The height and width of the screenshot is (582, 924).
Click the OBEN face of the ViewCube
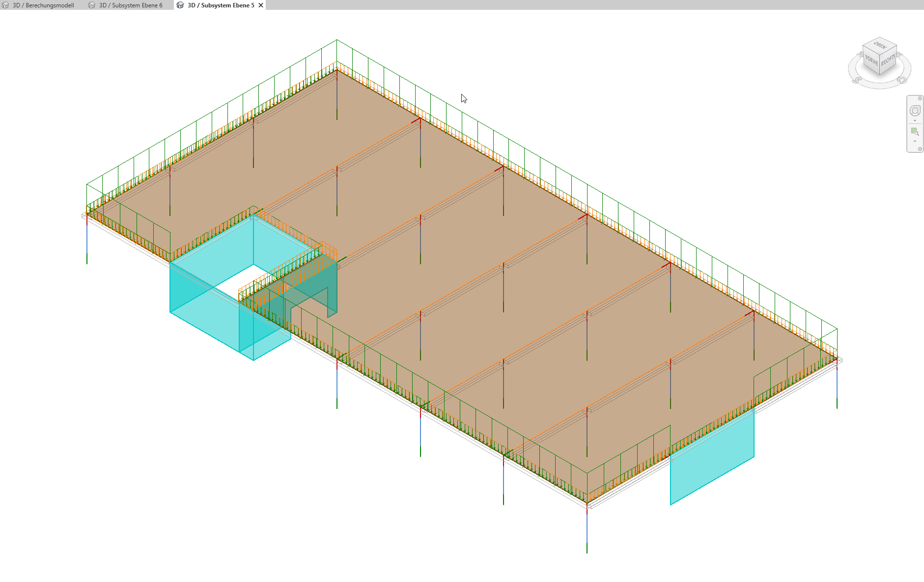tap(880, 45)
